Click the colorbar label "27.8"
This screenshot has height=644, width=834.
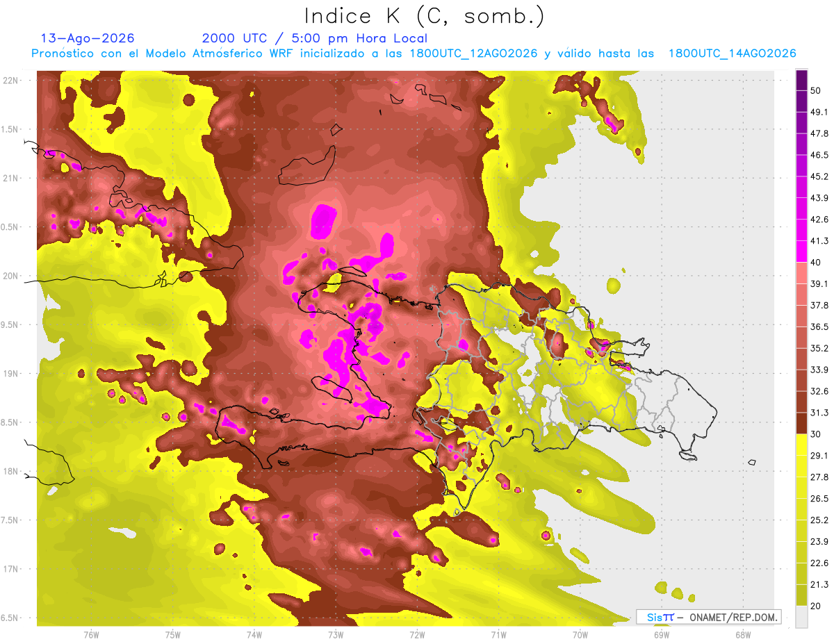click(x=819, y=477)
